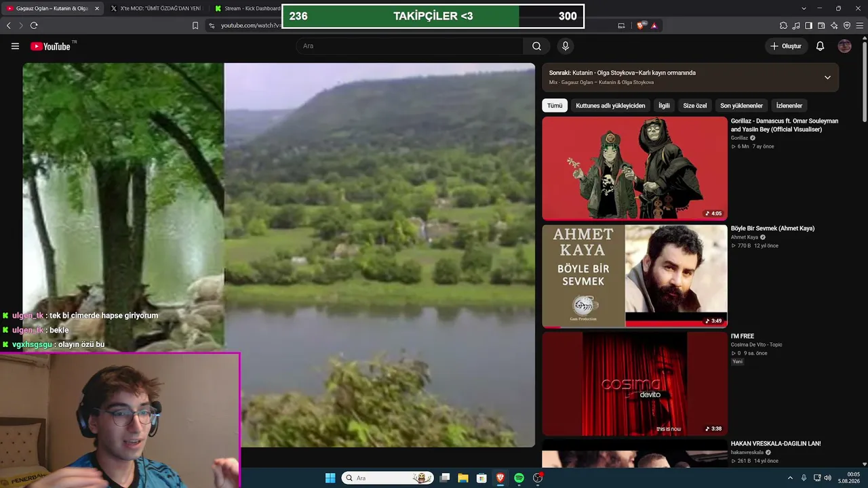This screenshot has width=868, height=488.
Task: Open the YouTube hamburger guide menu
Action: tap(15, 46)
